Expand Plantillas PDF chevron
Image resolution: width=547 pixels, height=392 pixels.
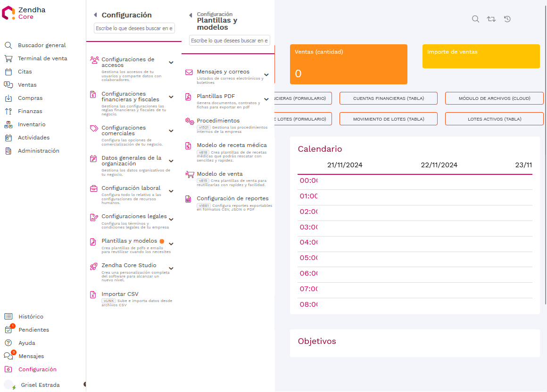tap(266, 99)
